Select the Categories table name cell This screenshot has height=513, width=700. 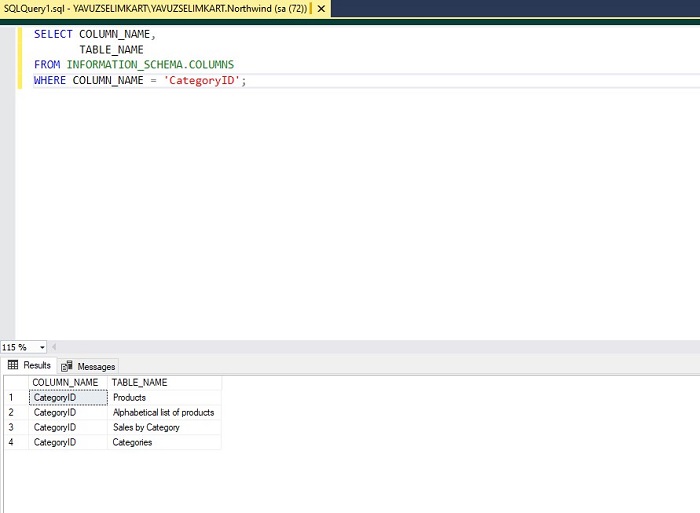tap(164, 442)
